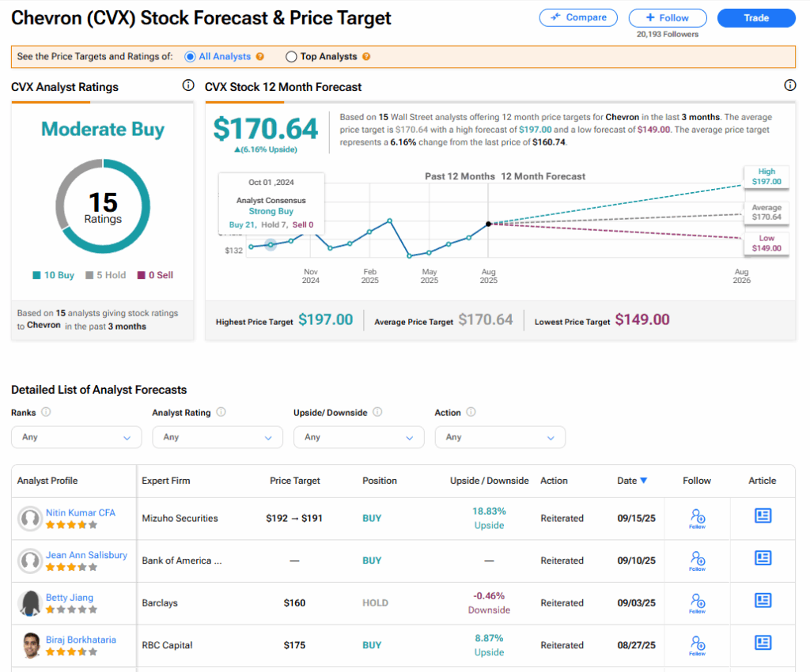The width and height of the screenshot is (810, 672).
Task: Click Biraj Borkhataria's star rating
Action: (x=71, y=652)
